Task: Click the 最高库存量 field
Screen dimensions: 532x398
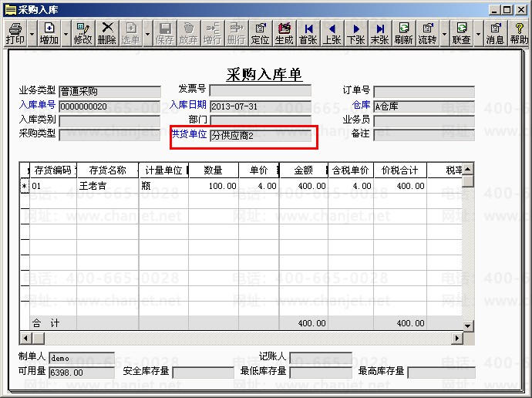Action: click(x=441, y=373)
